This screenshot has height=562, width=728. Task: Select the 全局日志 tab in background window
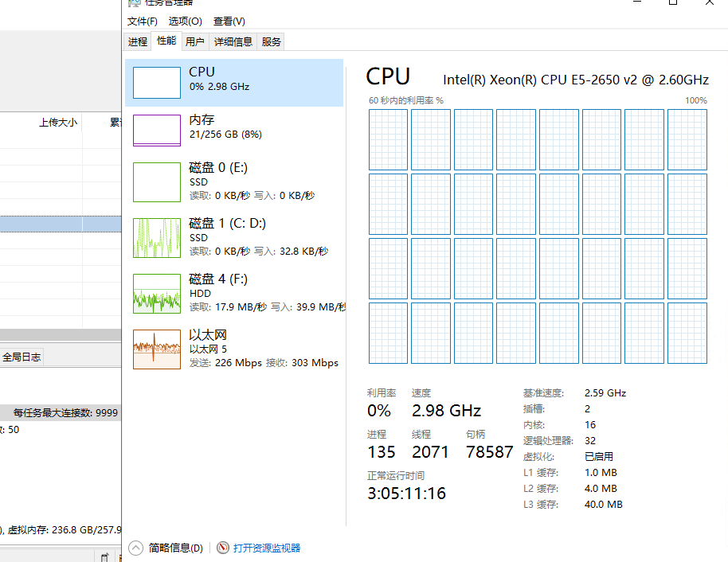point(22,357)
